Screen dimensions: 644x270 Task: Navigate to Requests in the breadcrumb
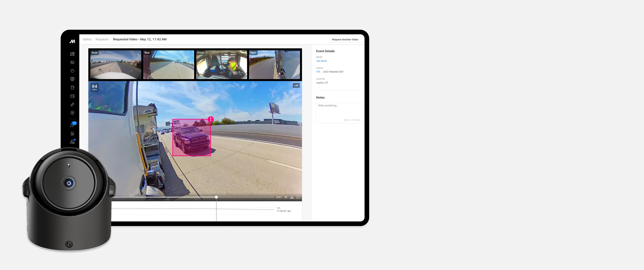[x=102, y=39]
